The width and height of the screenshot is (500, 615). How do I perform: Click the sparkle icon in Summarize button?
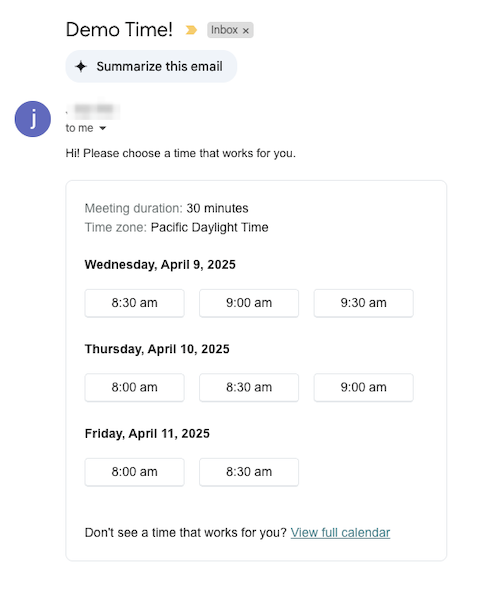pyautogui.click(x=81, y=66)
